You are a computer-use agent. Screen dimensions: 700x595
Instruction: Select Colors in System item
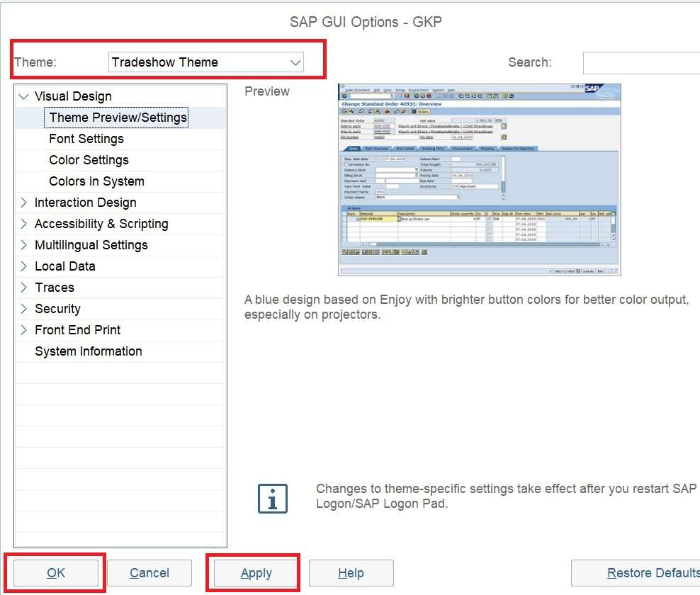(96, 181)
